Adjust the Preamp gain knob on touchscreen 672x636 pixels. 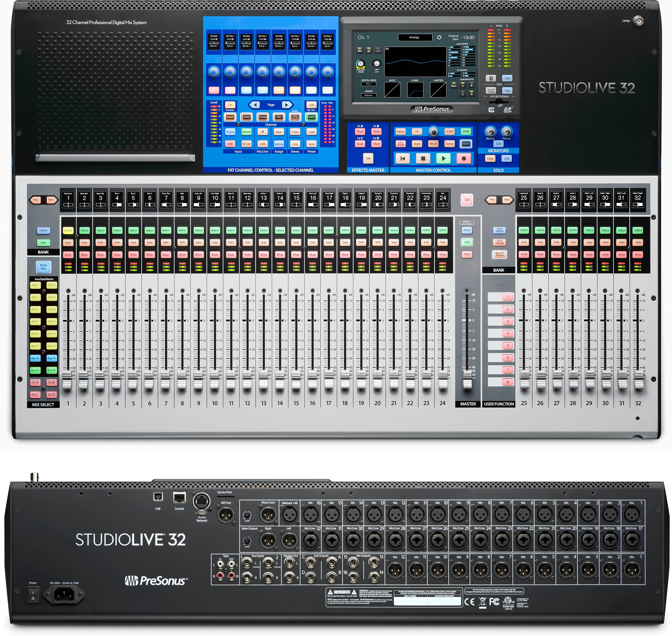(x=360, y=64)
